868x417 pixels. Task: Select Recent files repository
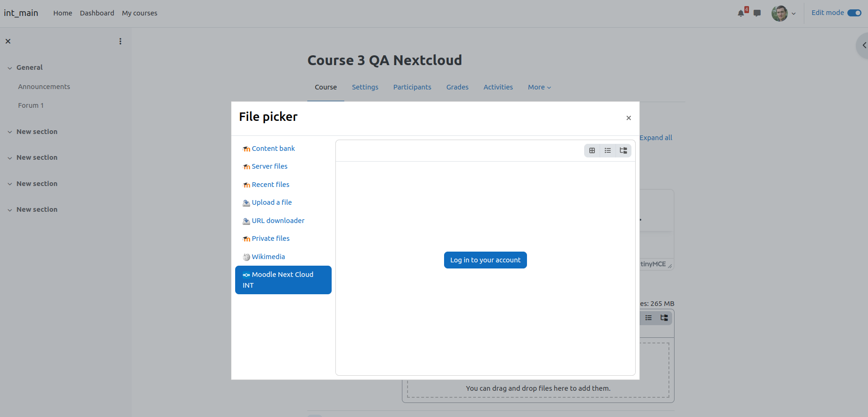point(283,185)
